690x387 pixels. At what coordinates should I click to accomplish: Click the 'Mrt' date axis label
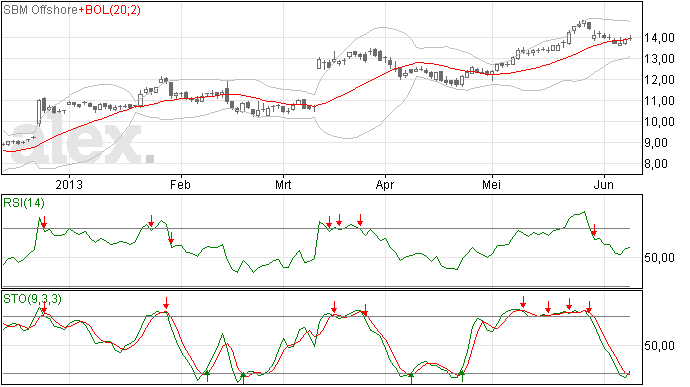coord(283,184)
